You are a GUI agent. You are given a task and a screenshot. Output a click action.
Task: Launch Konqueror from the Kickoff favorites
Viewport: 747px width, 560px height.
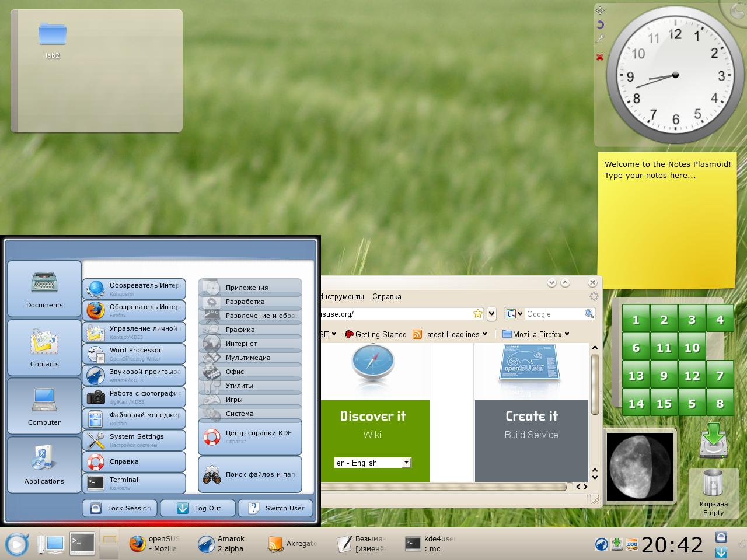pos(134,289)
